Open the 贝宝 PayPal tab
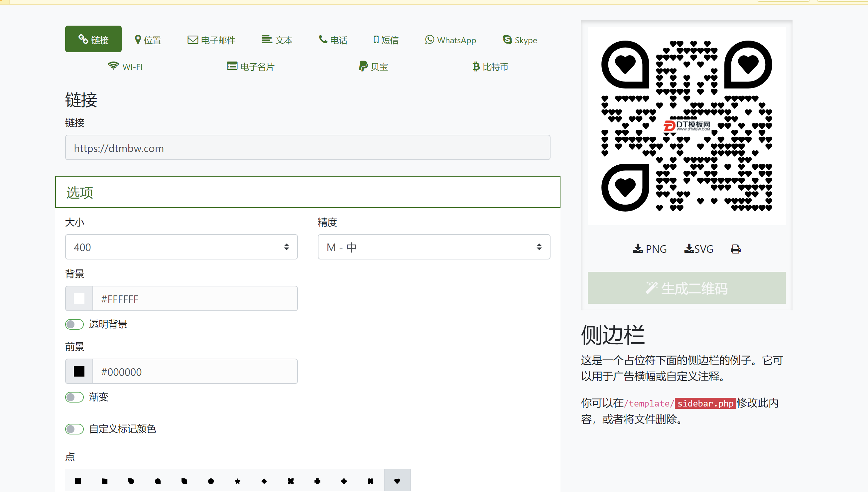 373,67
